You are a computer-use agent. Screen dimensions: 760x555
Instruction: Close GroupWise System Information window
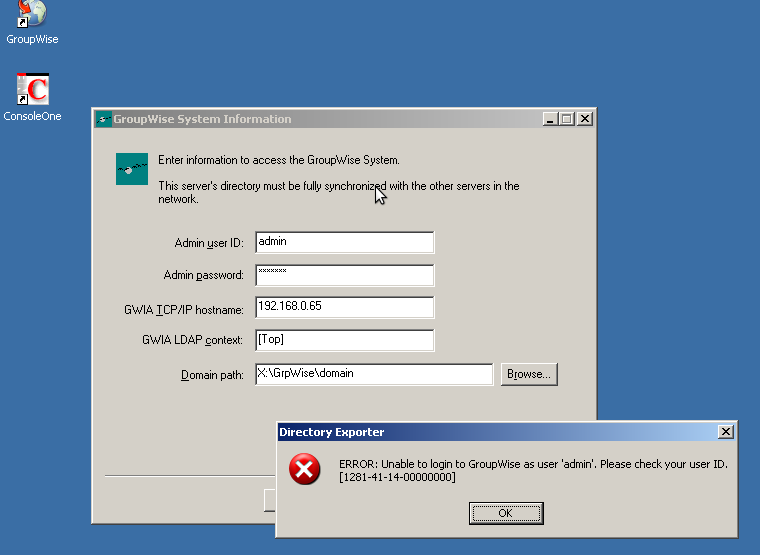[x=585, y=119]
